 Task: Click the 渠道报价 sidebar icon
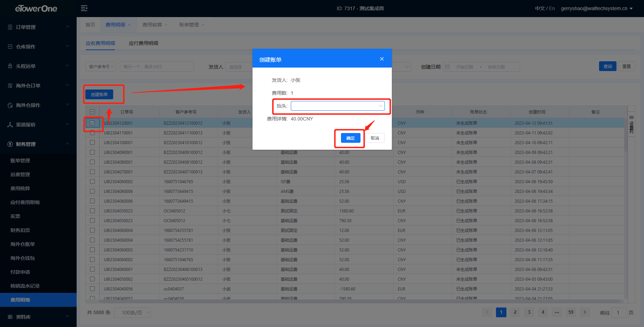[10, 125]
